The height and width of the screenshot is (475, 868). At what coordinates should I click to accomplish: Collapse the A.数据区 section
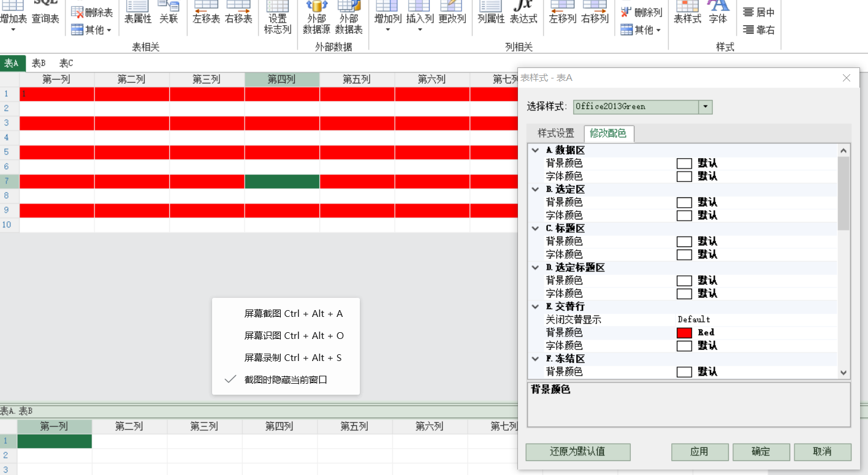[535, 150]
